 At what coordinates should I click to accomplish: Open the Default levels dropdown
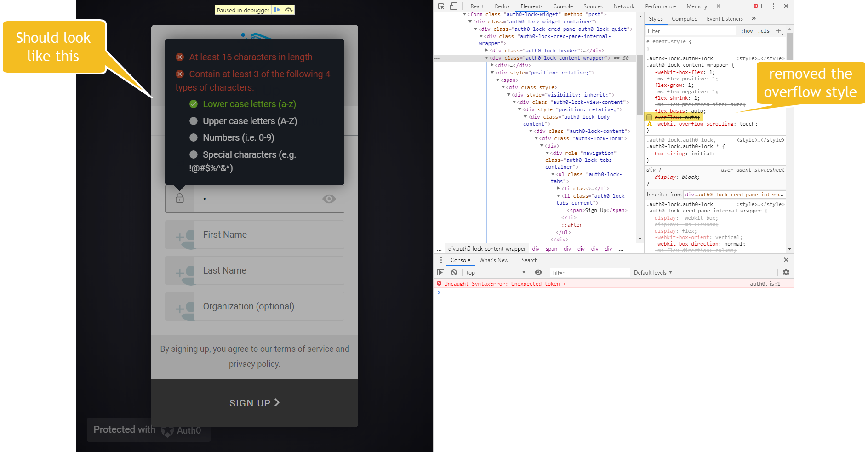[x=653, y=273]
